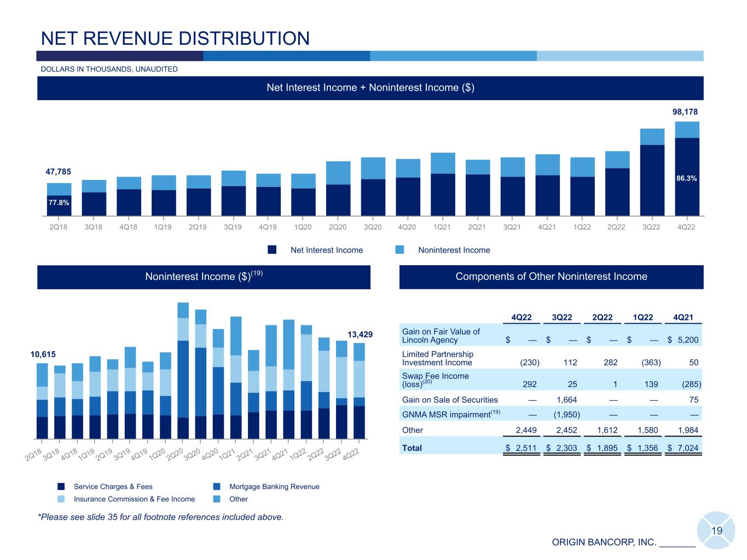Click the 47,785 value above the 2Q18 bar
The image size is (747, 560).
(x=58, y=171)
